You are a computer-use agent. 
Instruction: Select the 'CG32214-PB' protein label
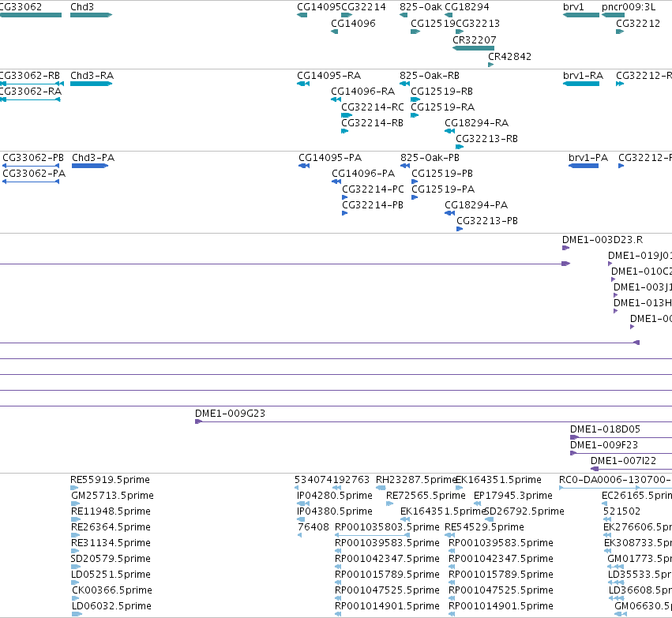click(x=373, y=205)
